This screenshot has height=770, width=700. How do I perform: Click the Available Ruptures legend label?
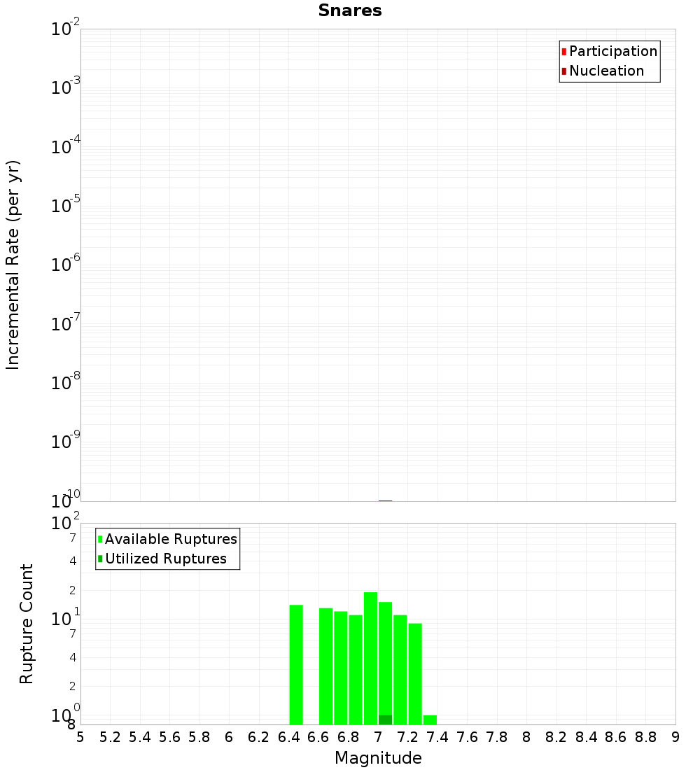tap(171, 539)
